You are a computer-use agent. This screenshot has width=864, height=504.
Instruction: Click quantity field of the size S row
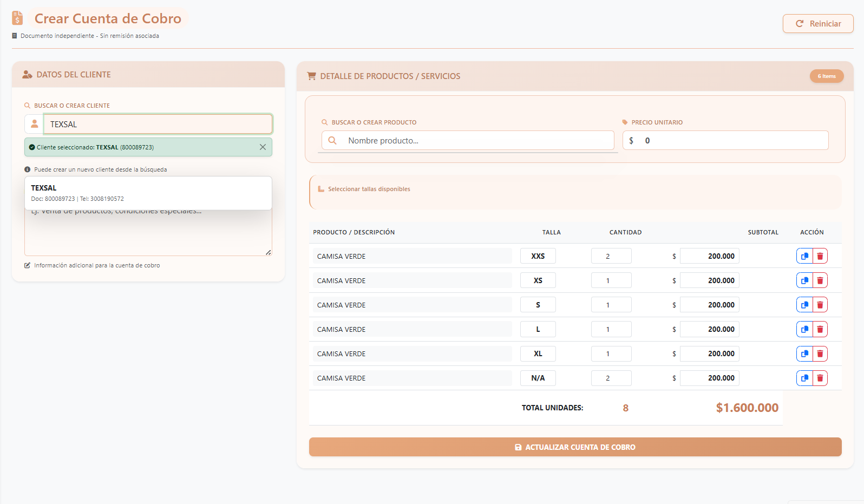(611, 305)
